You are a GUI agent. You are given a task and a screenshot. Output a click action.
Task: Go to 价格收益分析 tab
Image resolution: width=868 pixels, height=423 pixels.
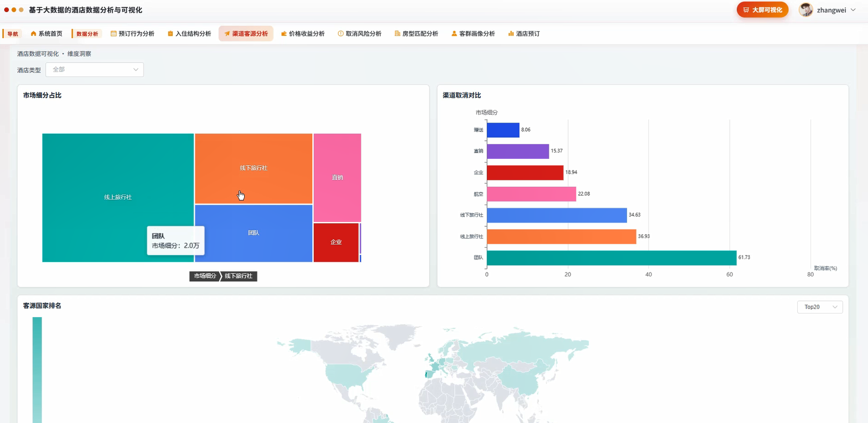point(303,33)
